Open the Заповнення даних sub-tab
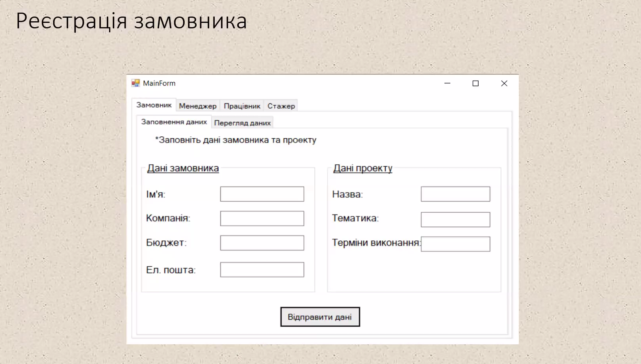Screen dimensions: 641x364 pyautogui.click(x=174, y=122)
